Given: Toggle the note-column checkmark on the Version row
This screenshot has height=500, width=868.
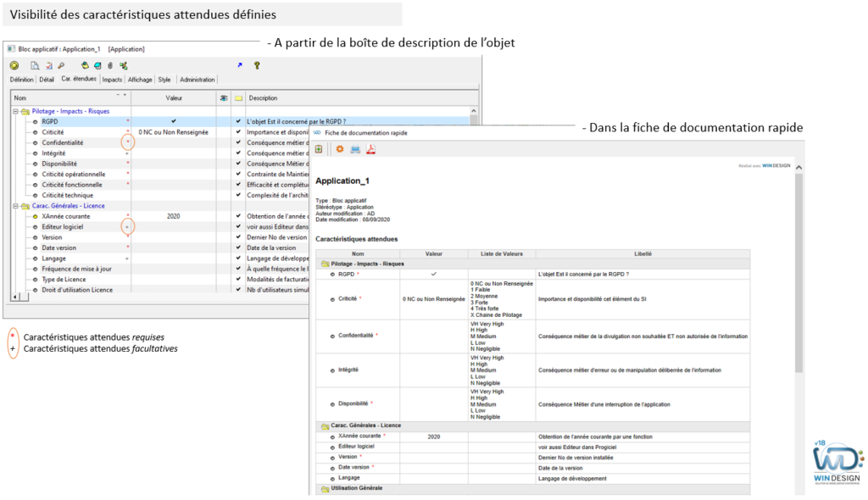Looking at the screenshot, I should pos(238,237).
